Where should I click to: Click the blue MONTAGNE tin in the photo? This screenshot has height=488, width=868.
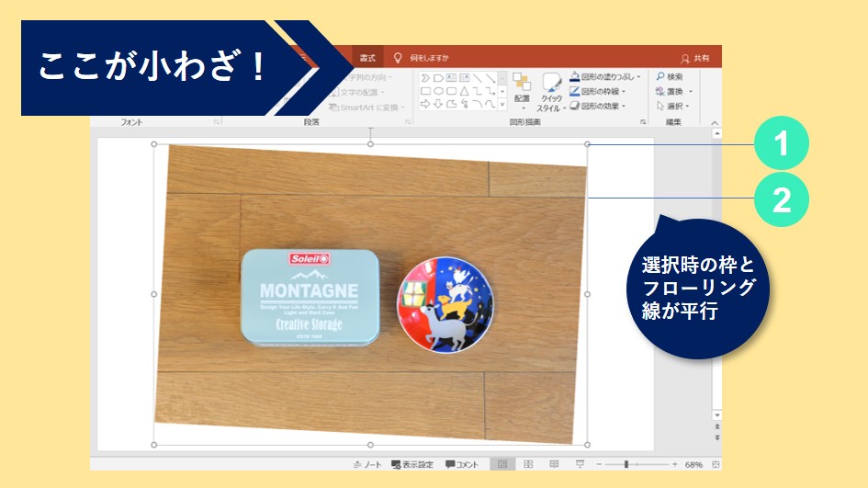click(x=310, y=298)
